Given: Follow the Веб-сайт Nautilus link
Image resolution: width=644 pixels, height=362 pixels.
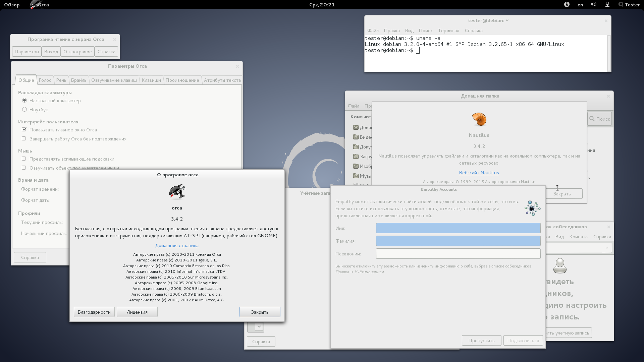Looking at the screenshot, I should [479, 173].
